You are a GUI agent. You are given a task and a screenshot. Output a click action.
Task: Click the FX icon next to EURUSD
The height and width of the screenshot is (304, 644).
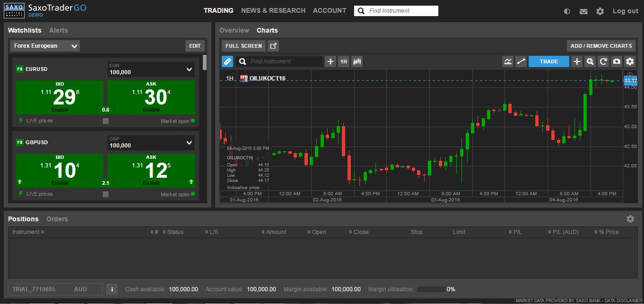(20, 69)
